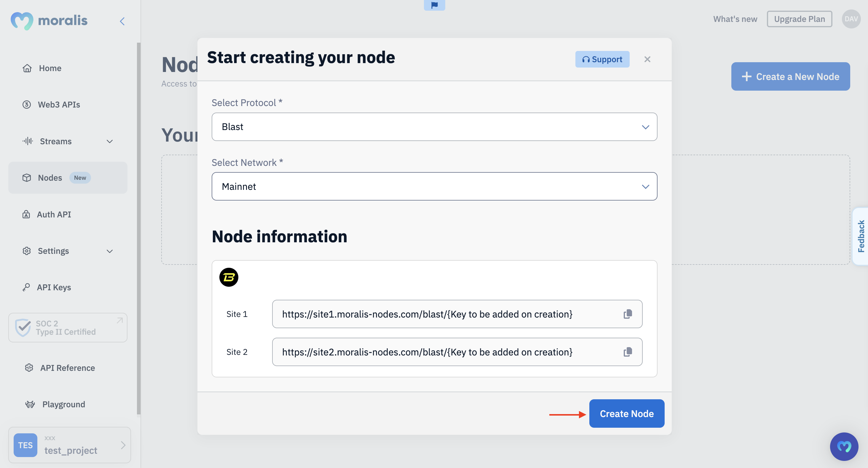Screen dimensions: 868x468
Task: Click the Site 2 copy icon
Action: click(628, 352)
